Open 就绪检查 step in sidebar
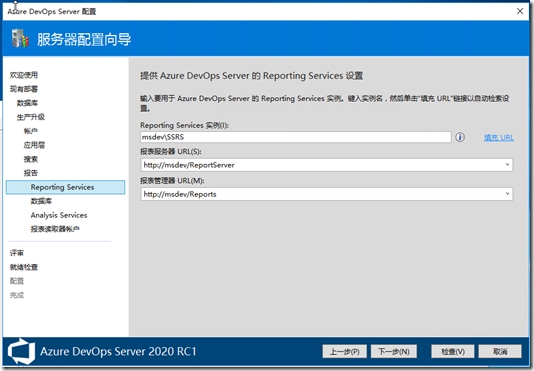 click(23, 267)
